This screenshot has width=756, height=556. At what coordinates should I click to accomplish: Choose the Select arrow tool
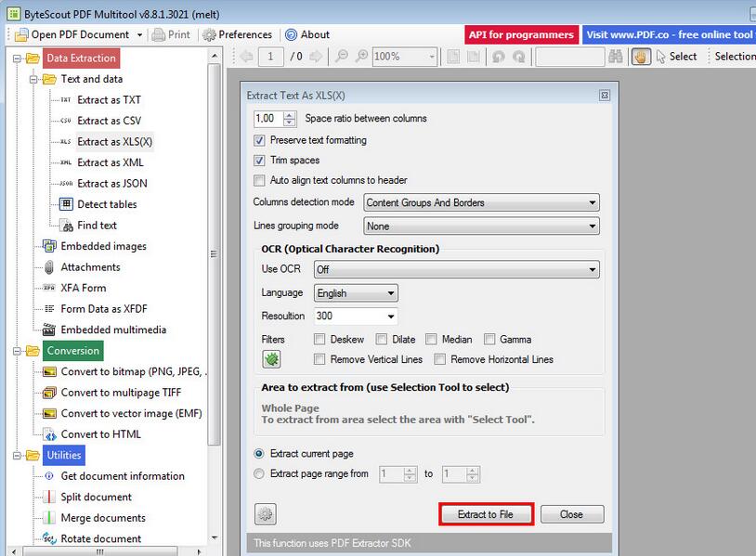click(677, 57)
